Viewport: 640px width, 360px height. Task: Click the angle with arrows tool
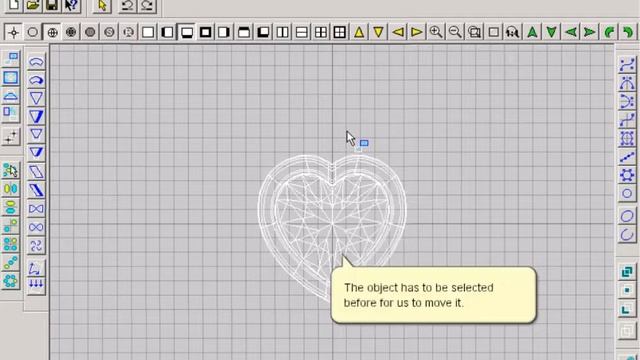pos(35,268)
